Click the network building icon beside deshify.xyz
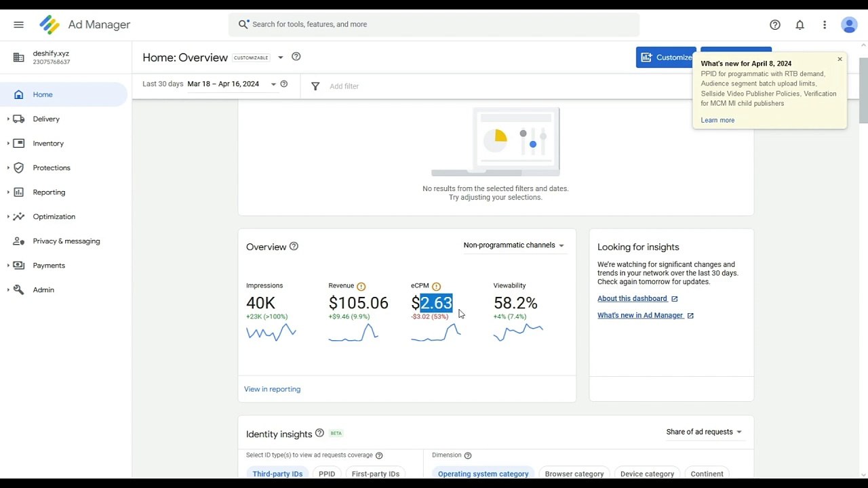The width and height of the screenshot is (868, 488). coord(19,58)
